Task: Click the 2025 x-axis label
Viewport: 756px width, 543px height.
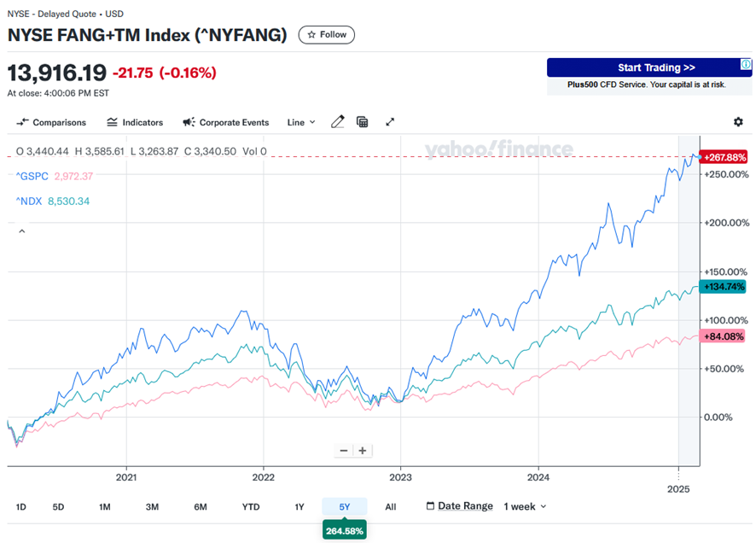Action: pyautogui.click(x=678, y=489)
